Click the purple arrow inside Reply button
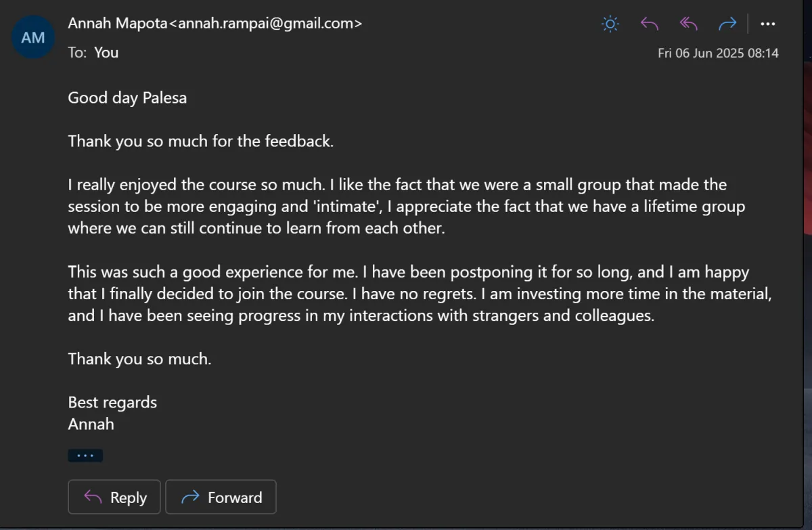The width and height of the screenshot is (812, 530). pos(93,498)
